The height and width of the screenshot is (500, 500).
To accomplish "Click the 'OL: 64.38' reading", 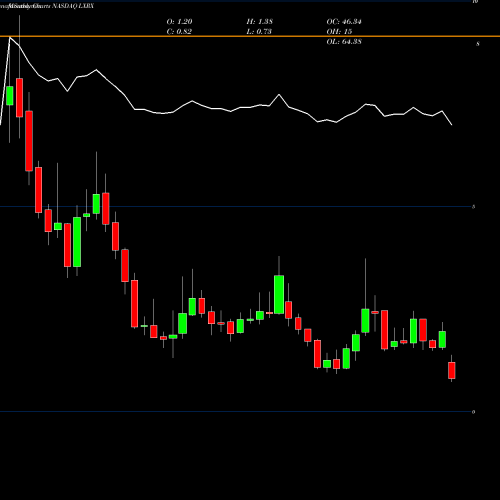I will pos(344,42).
